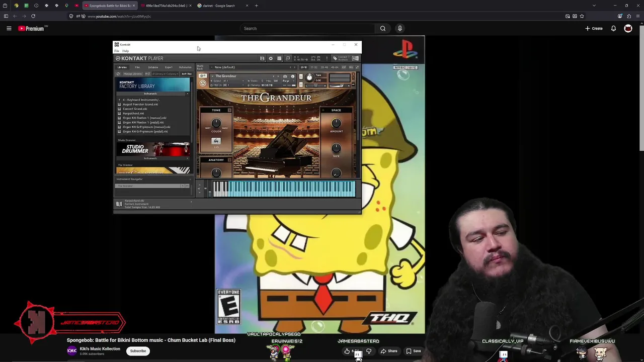This screenshot has height=362, width=644.
Task: Click the YouTube search magnifier button
Action: 383,29
